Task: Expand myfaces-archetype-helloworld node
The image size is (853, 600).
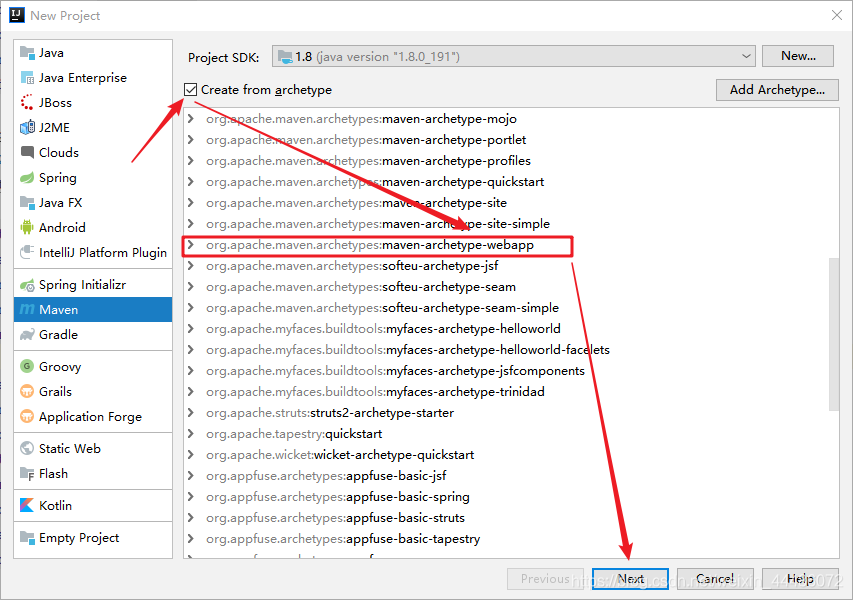Action: pyautogui.click(x=190, y=329)
